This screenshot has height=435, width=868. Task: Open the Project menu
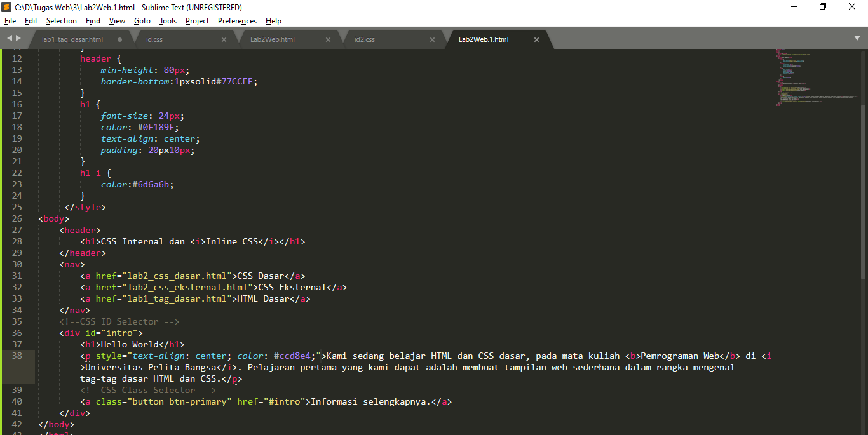[197, 21]
